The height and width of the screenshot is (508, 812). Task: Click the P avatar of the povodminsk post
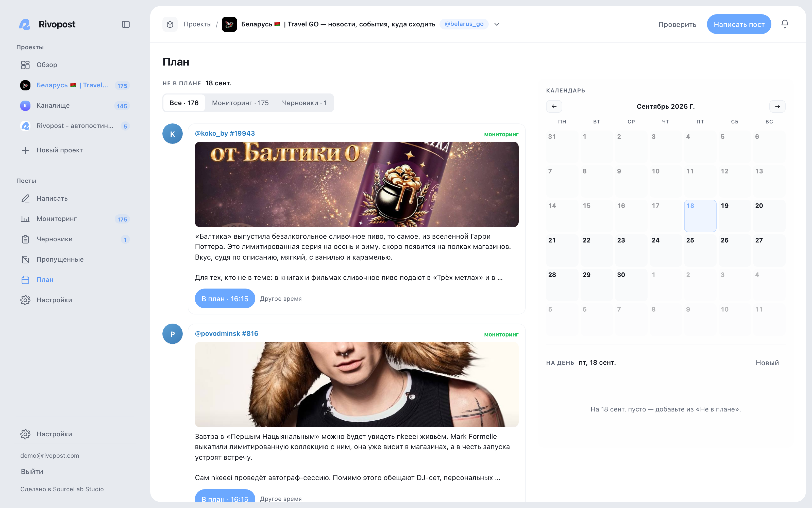click(x=173, y=334)
